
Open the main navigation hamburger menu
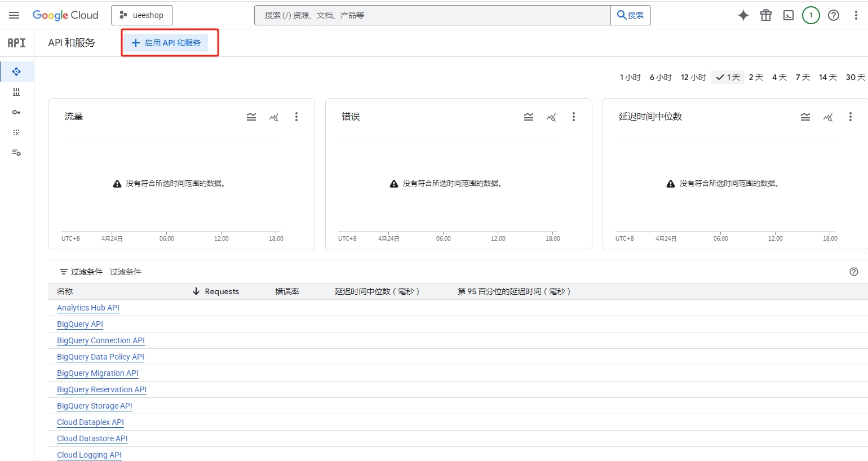[x=14, y=15]
